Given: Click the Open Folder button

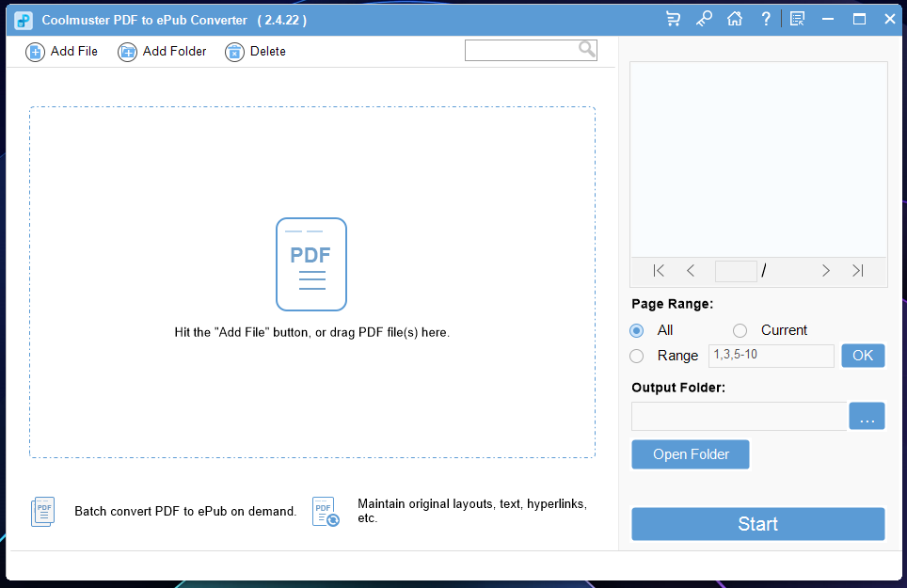Looking at the screenshot, I should click(x=691, y=454).
